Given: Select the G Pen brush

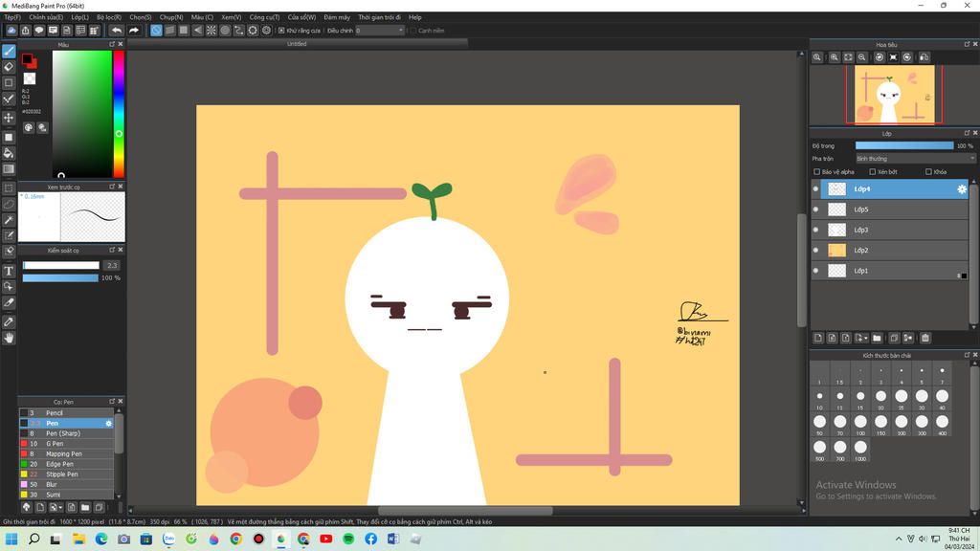Looking at the screenshot, I should tap(67, 444).
